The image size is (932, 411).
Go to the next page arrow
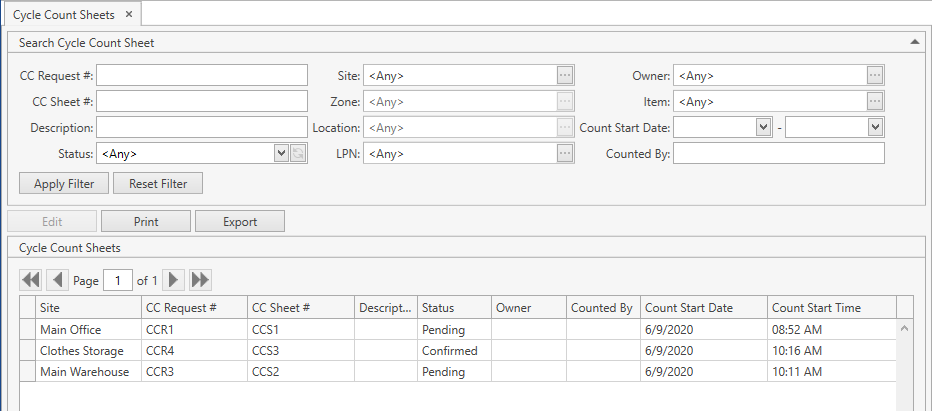pos(174,281)
